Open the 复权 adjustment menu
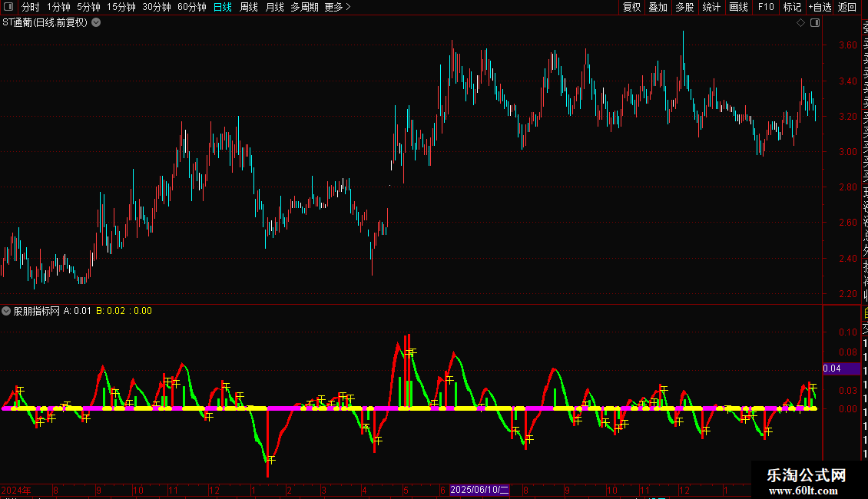Screen dimensions: 868x499 pyautogui.click(x=631, y=7)
